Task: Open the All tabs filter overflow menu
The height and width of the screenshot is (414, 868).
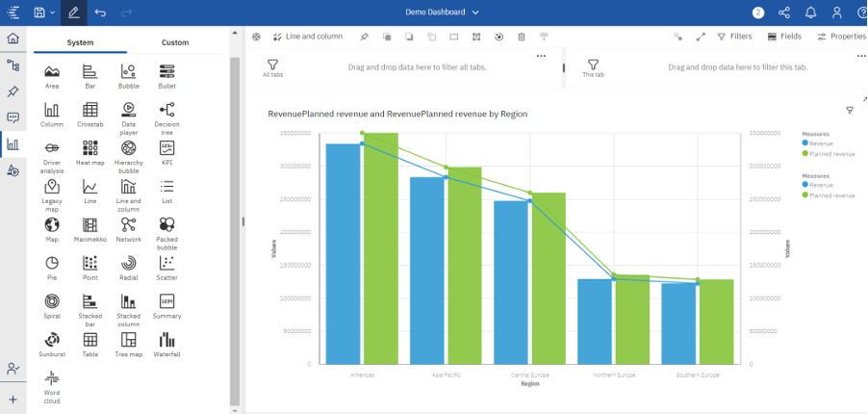Action: tap(541, 56)
